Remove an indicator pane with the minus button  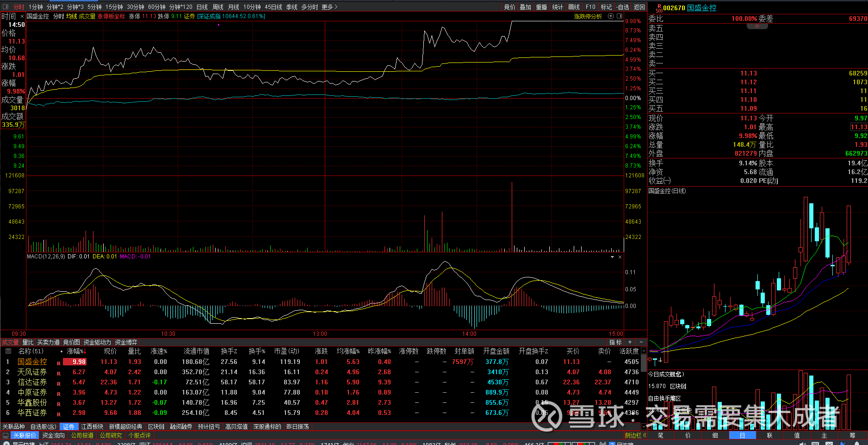pyautogui.click(x=641, y=342)
